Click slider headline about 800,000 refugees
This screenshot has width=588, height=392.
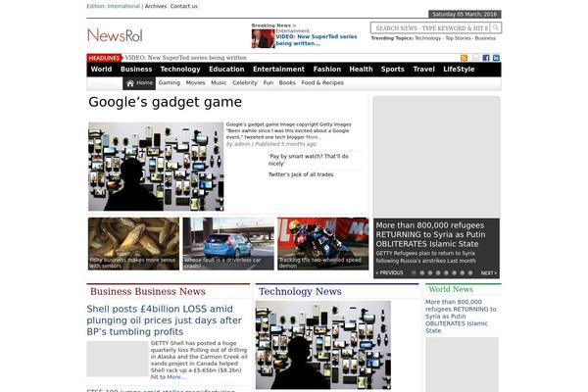[x=430, y=234]
